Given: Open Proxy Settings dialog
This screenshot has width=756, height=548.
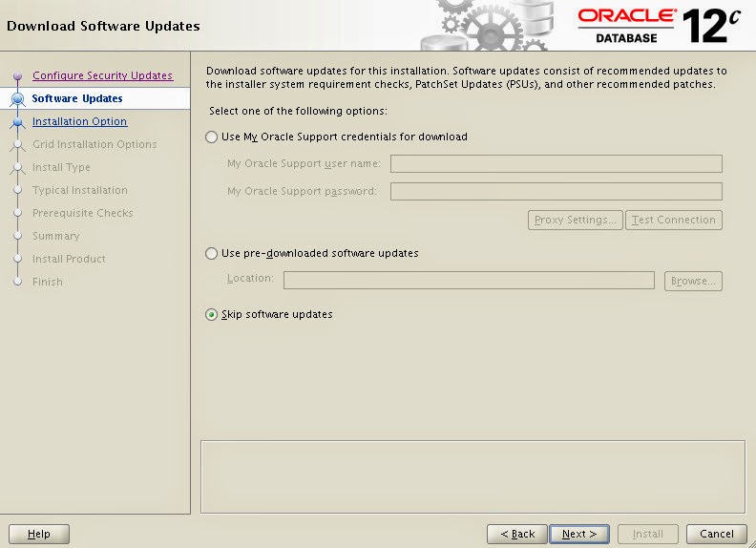Looking at the screenshot, I should pyautogui.click(x=576, y=220).
